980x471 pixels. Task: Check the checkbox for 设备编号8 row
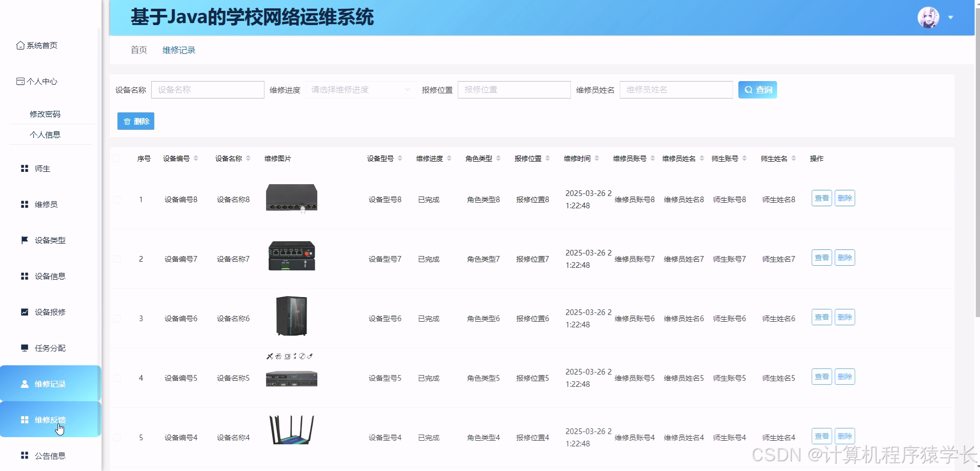click(x=116, y=200)
